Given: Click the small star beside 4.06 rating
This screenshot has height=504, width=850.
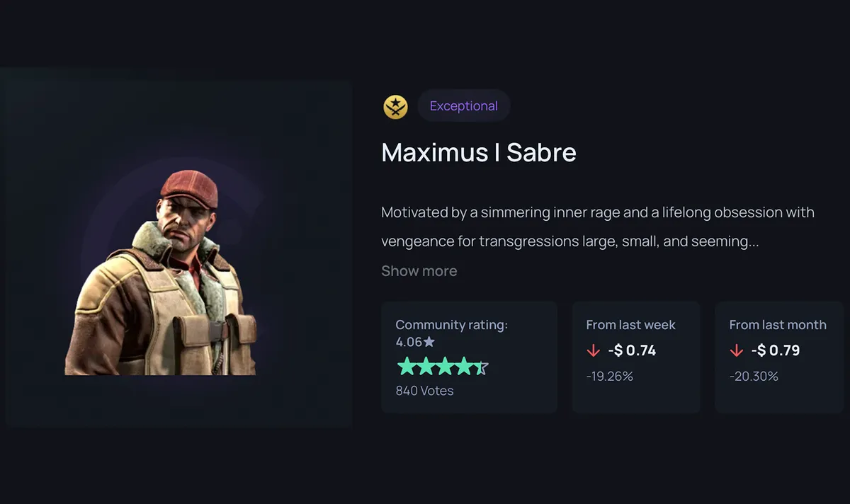Looking at the screenshot, I should 429,342.
